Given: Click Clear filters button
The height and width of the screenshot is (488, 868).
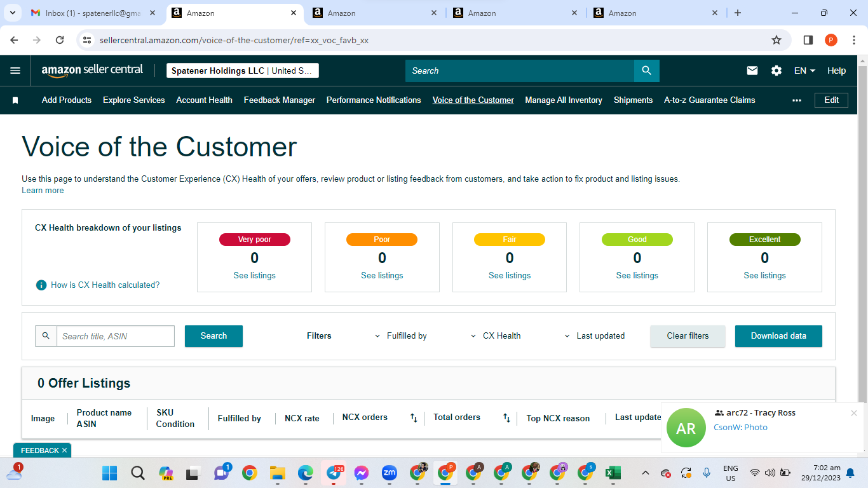Looking at the screenshot, I should tap(688, 336).
